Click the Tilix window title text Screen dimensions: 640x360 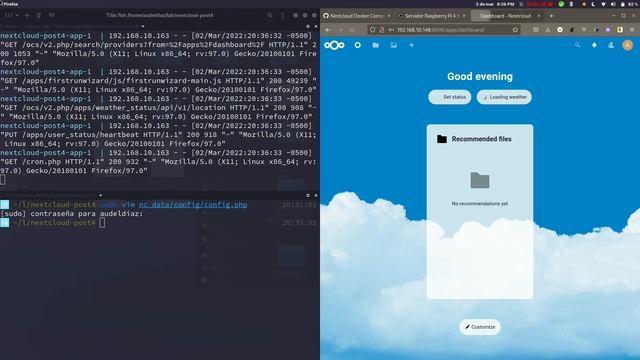pyautogui.click(x=160, y=15)
